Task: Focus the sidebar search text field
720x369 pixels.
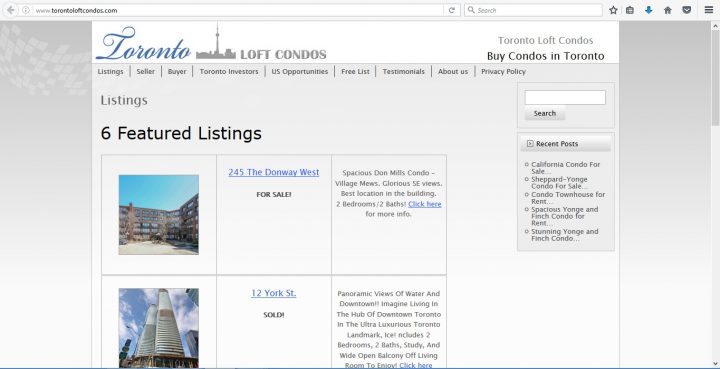Action: point(565,97)
